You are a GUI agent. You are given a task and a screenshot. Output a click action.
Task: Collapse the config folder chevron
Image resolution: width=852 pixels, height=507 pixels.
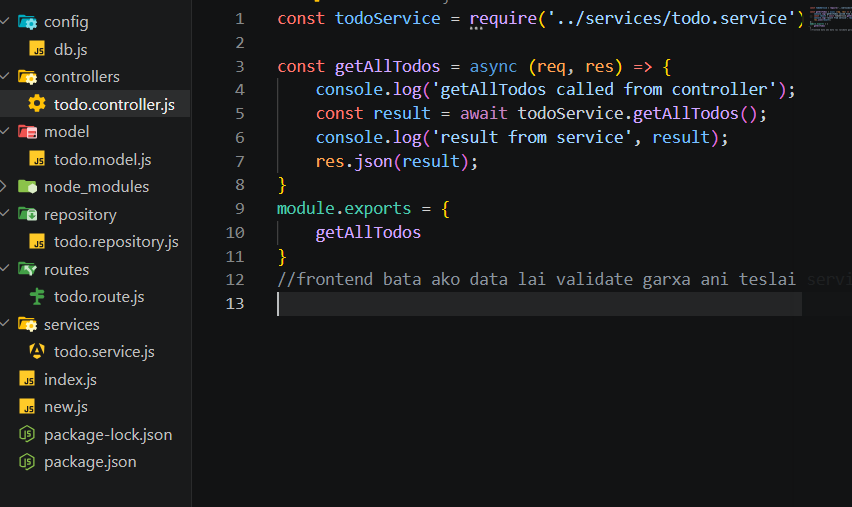(x=5, y=21)
